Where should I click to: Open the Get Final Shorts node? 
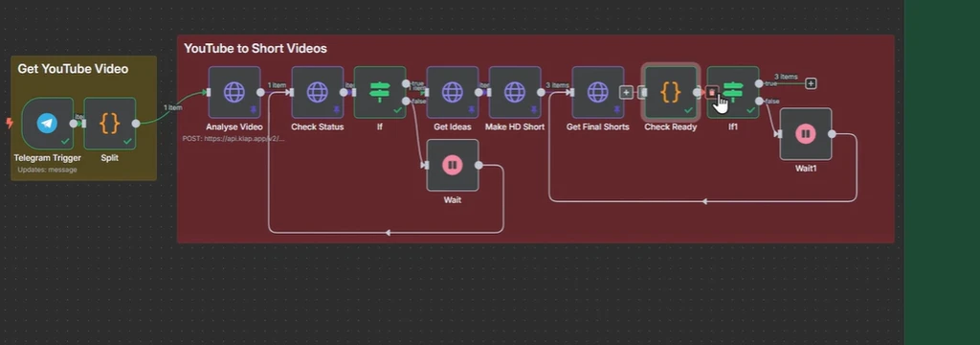tap(598, 92)
